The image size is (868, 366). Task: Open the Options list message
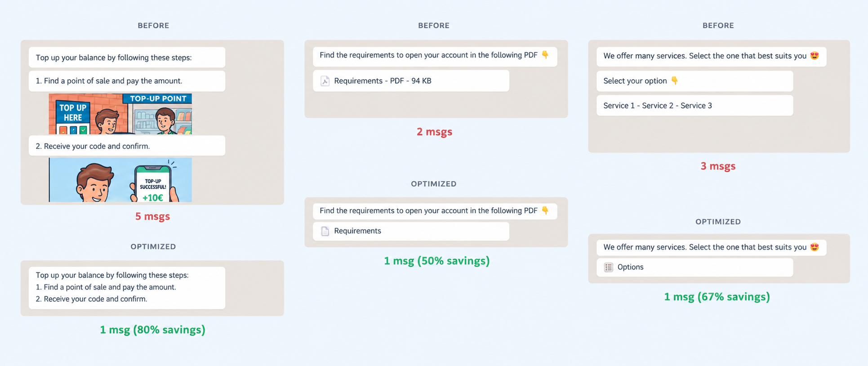694,267
